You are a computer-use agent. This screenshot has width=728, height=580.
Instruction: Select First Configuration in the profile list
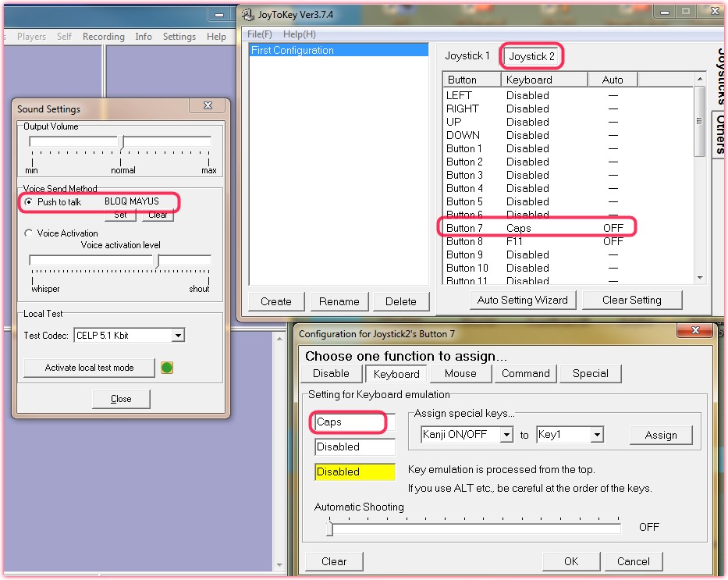pos(338,50)
